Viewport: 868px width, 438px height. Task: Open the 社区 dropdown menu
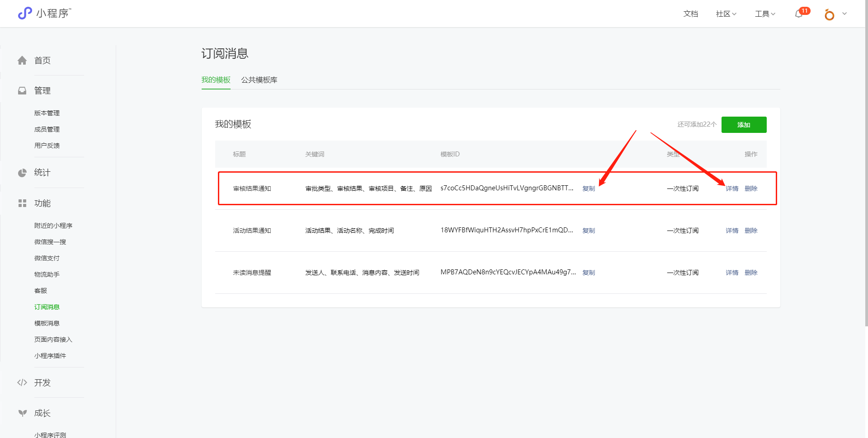tap(726, 14)
